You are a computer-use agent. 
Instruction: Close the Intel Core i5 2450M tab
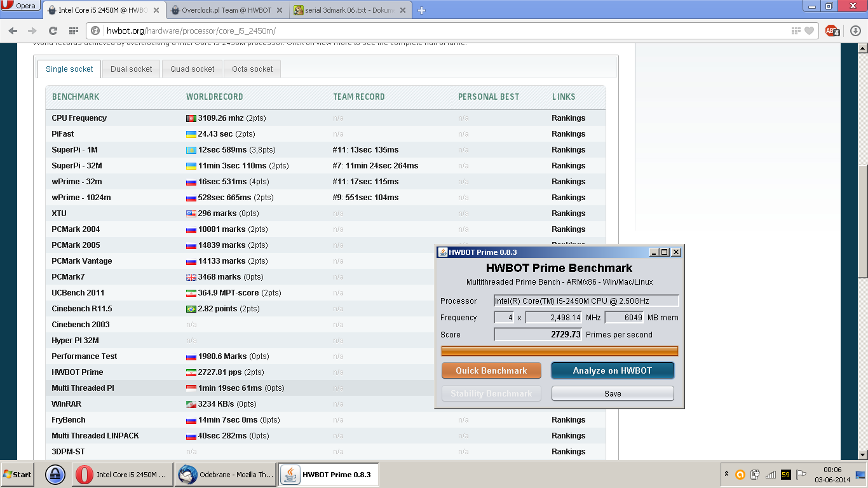click(x=156, y=10)
